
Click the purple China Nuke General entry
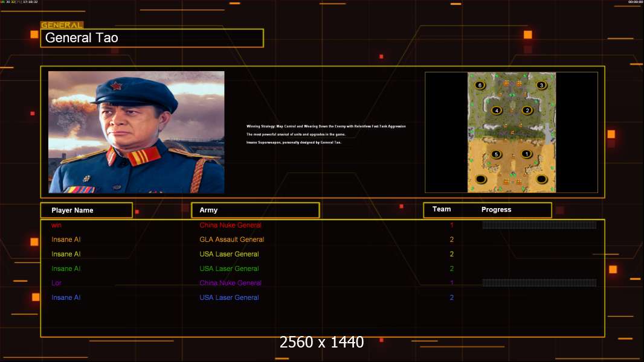[x=230, y=283]
